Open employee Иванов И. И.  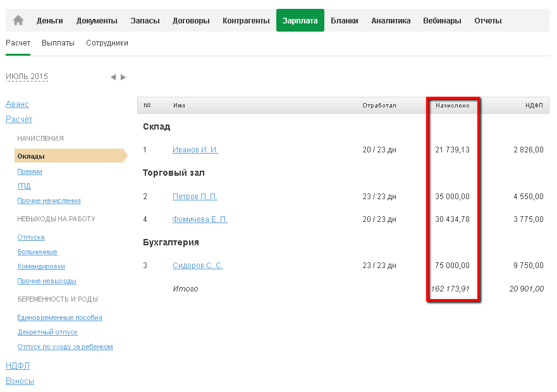coord(195,150)
